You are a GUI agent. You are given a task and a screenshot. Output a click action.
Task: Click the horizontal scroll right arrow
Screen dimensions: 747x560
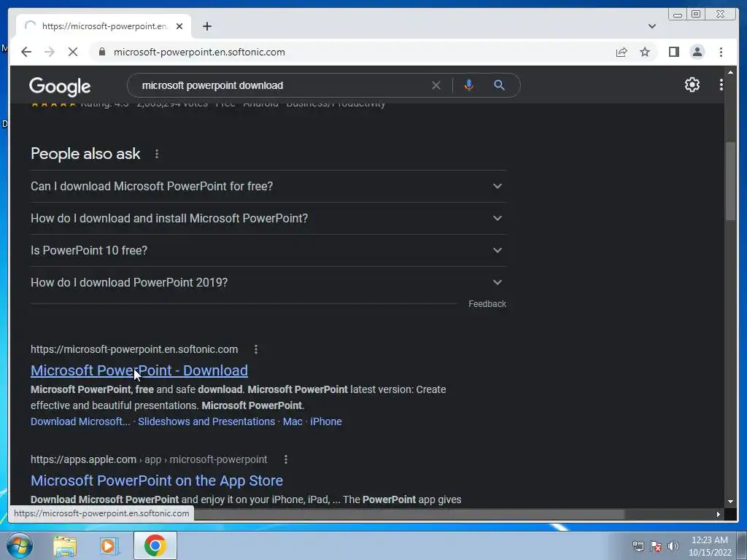pyautogui.click(x=719, y=514)
